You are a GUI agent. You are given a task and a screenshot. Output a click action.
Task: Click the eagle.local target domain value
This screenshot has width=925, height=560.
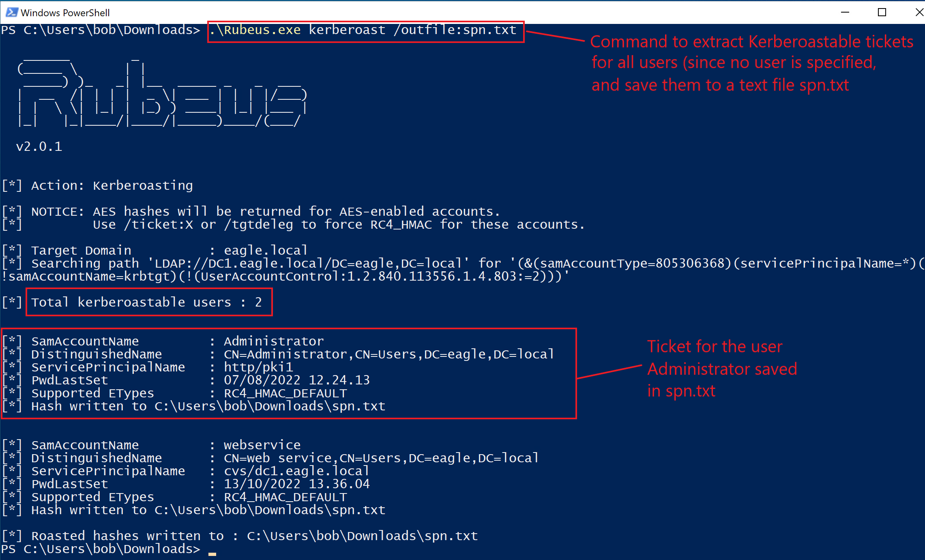(266, 250)
